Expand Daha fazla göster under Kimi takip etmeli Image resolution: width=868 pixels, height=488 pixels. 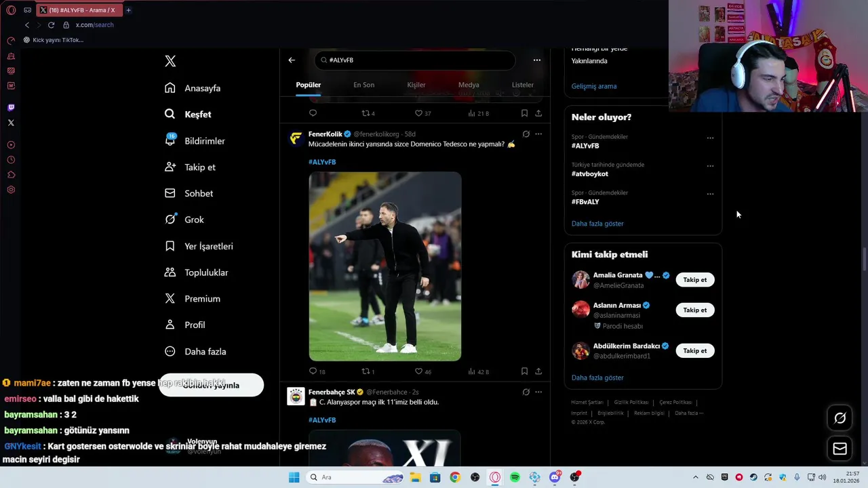click(597, 378)
